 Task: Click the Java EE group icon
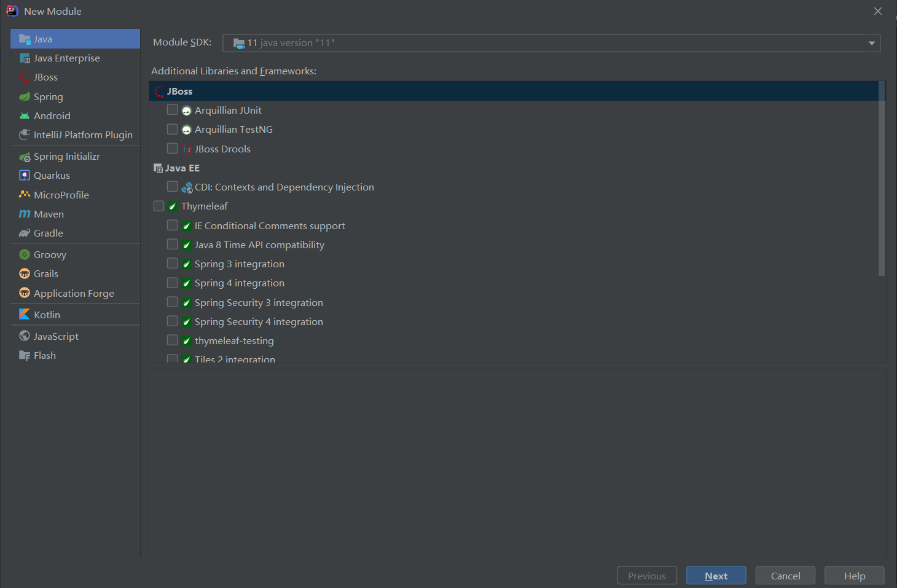(159, 168)
